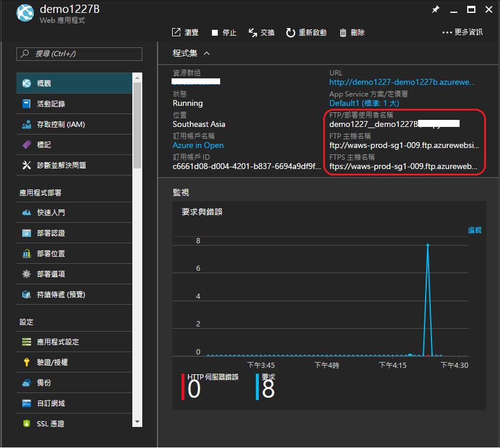Select 應用程式設定 in the settings menu
Screen dimensions: 500x448
point(74,342)
